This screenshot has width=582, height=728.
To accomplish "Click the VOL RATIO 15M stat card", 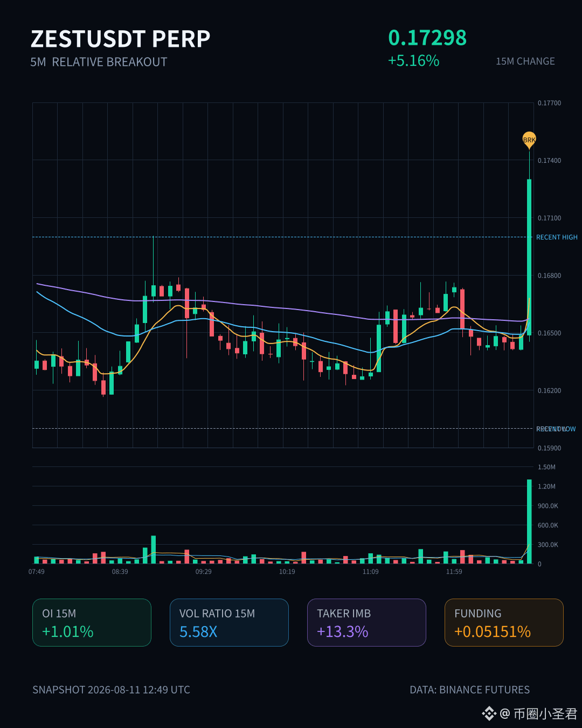I will point(229,622).
